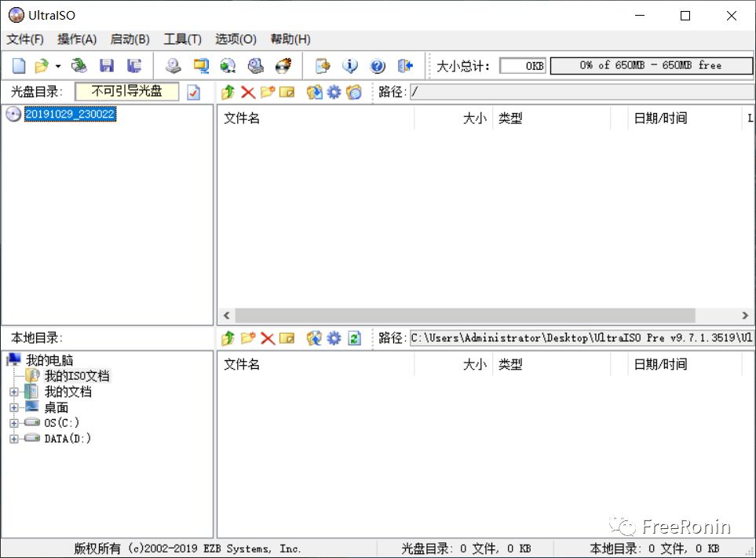This screenshot has height=558, width=756.
Task: Click the 不可引导光盘 boot status button
Action: (127, 92)
